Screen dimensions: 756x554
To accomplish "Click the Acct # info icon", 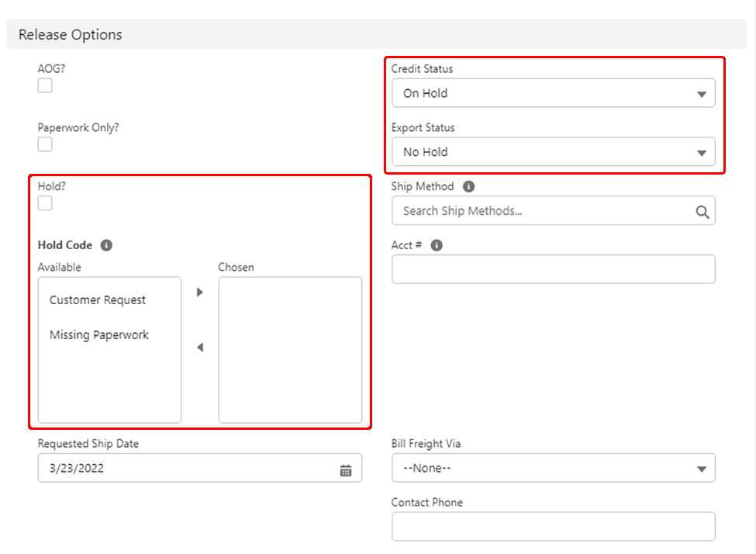I will 437,245.
